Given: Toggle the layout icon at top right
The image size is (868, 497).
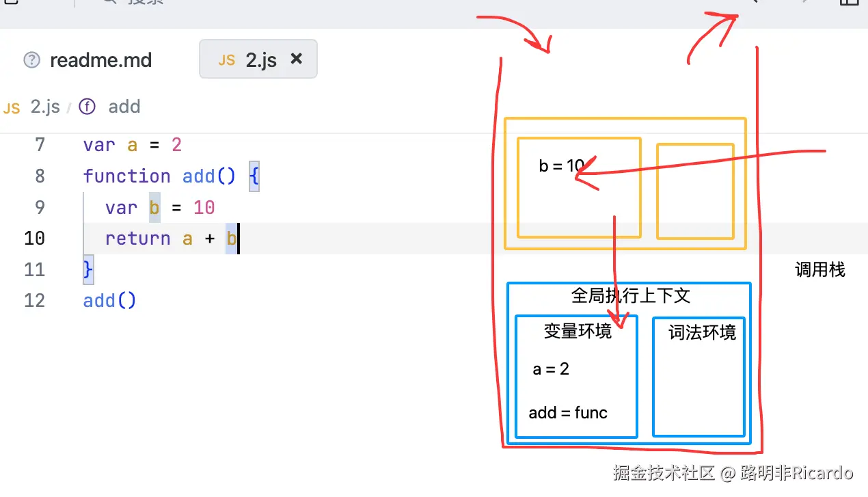Looking at the screenshot, I should [x=849, y=2].
